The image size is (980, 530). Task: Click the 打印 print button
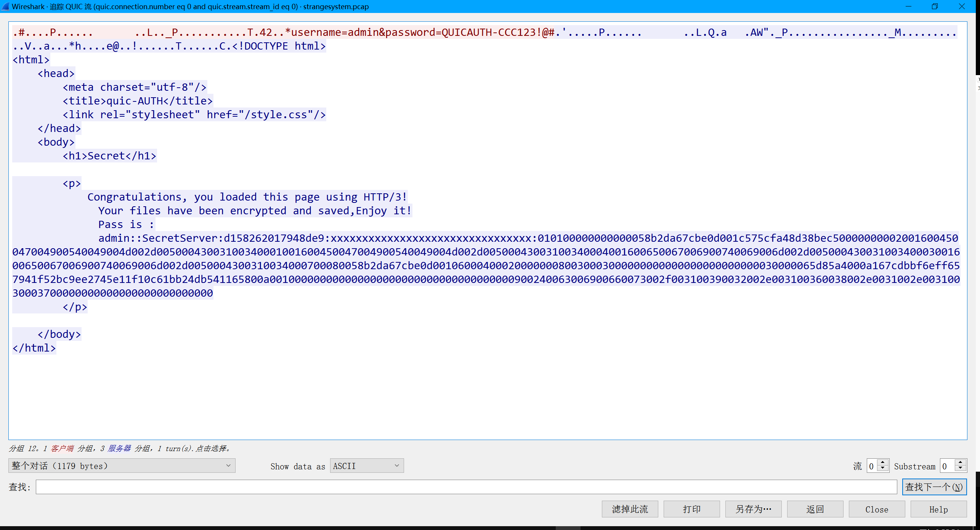click(691, 509)
